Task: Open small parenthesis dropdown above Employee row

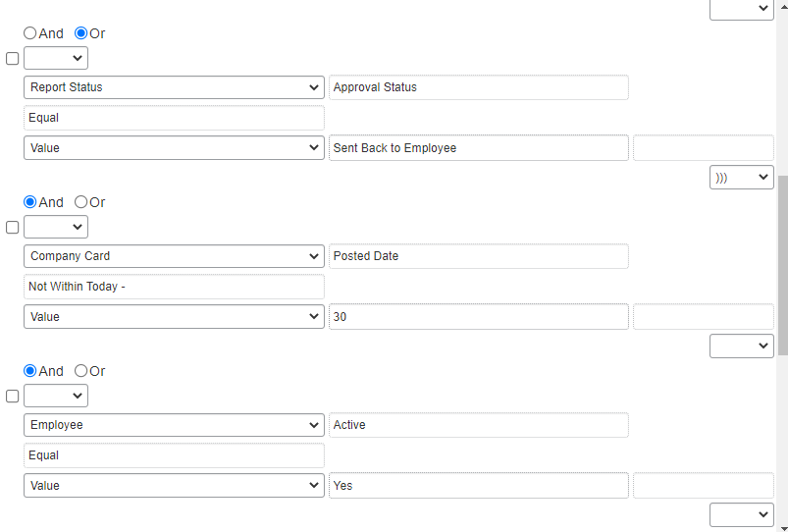Action: click(x=55, y=396)
